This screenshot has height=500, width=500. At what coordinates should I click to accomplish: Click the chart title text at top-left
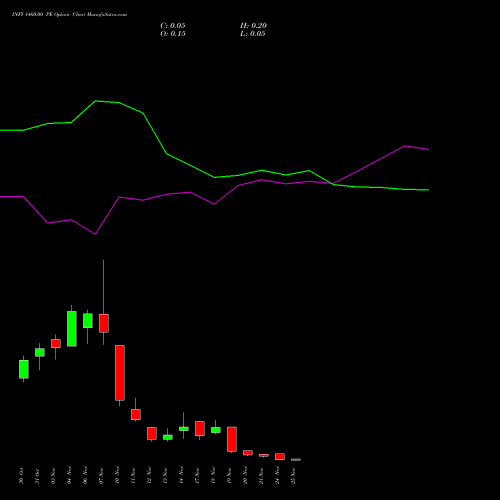[x=69, y=15]
